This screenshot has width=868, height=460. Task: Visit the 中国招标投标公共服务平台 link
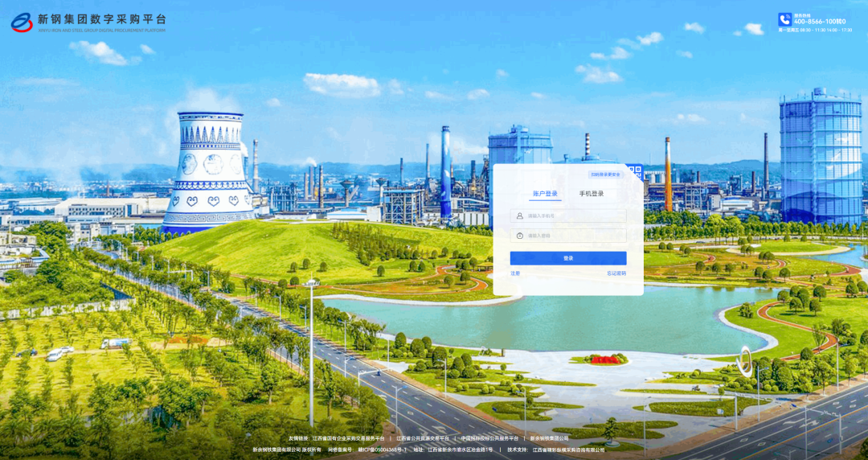tap(489, 438)
